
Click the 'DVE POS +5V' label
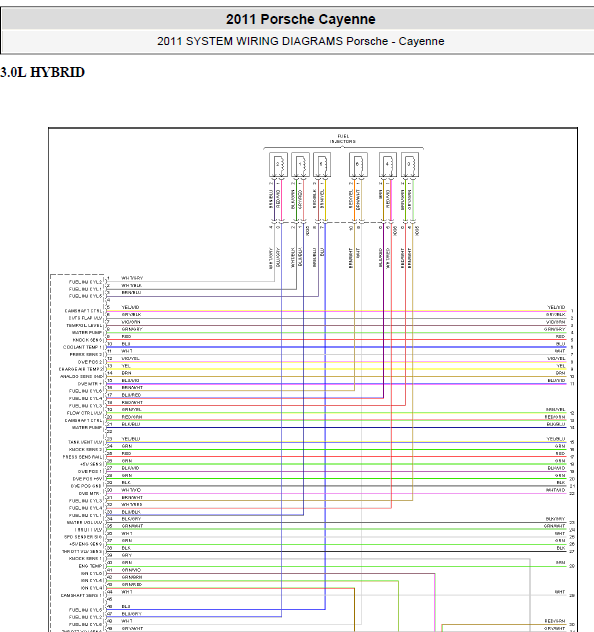click(88, 479)
